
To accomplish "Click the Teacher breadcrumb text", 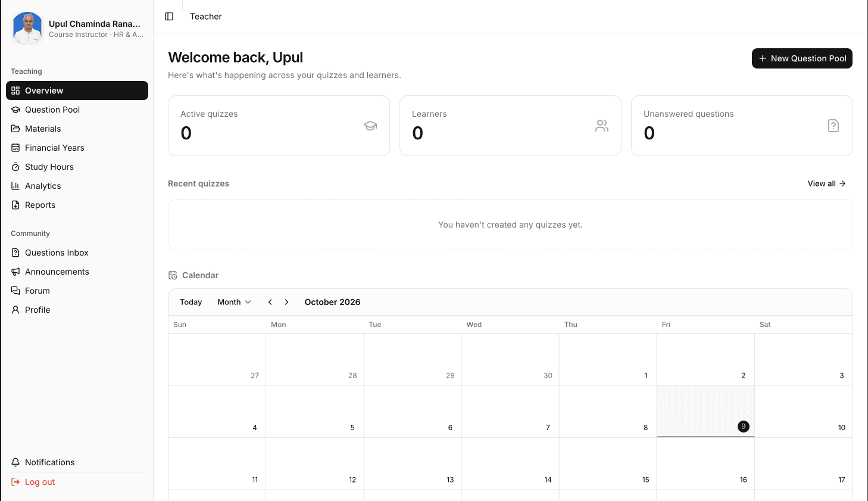I will (206, 17).
